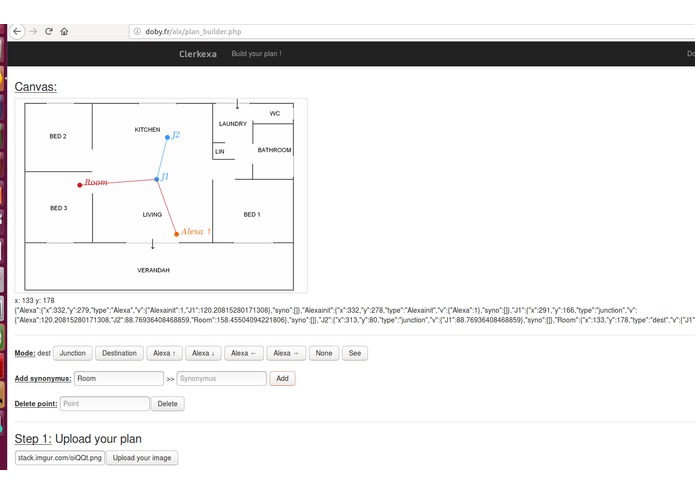Click the LIVING label on the floor plan
This screenshot has height=494, width=695.
[152, 214]
